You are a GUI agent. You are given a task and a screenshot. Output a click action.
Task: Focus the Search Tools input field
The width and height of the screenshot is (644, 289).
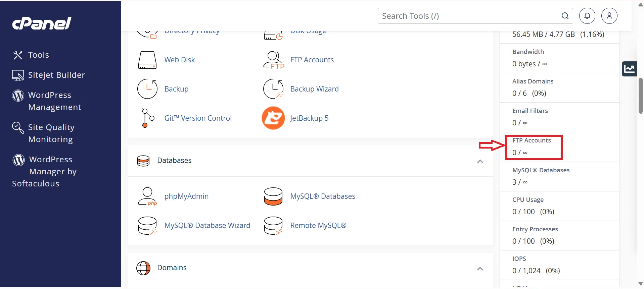(x=470, y=16)
